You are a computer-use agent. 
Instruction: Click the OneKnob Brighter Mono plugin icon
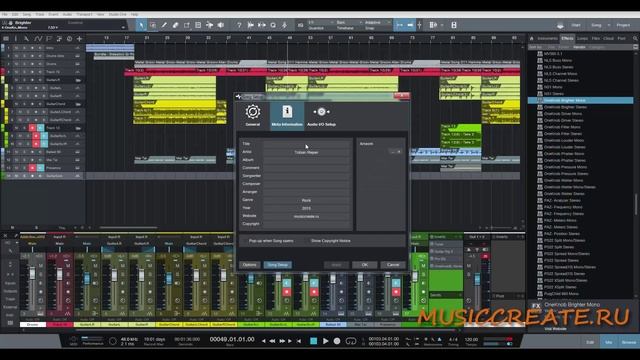pos(540,100)
